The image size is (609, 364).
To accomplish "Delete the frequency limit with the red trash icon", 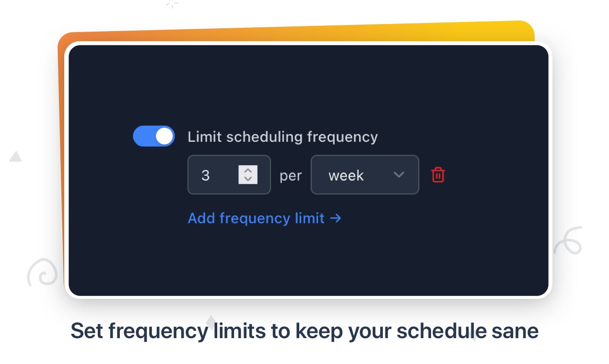I will [x=438, y=175].
